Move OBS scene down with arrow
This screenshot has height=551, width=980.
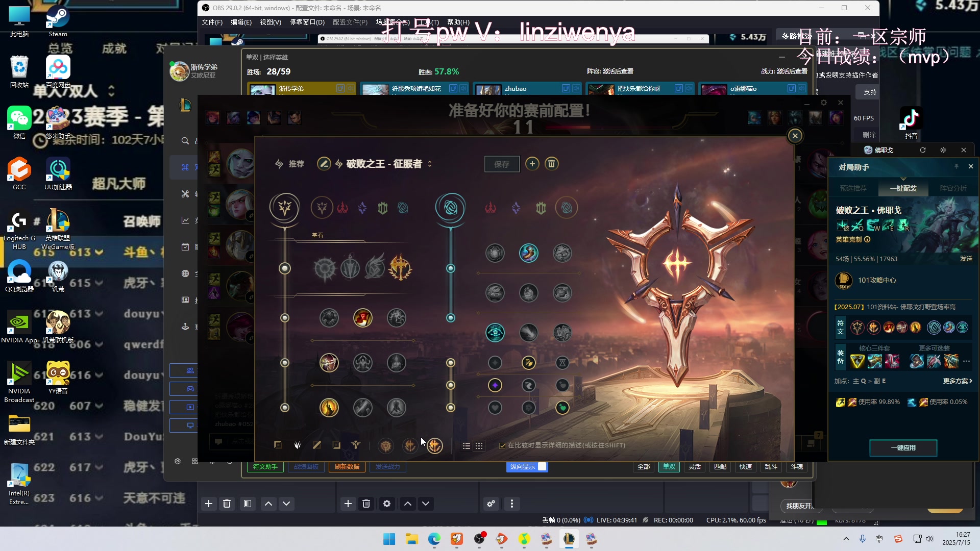pyautogui.click(x=286, y=504)
